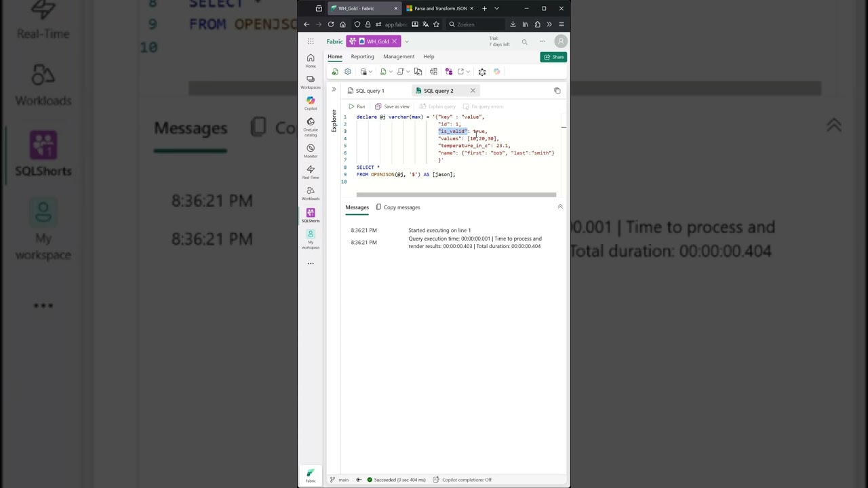Viewport: 868px width, 488px height.
Task: Close the WH_Gold item tab
Action: pos(394,41)
